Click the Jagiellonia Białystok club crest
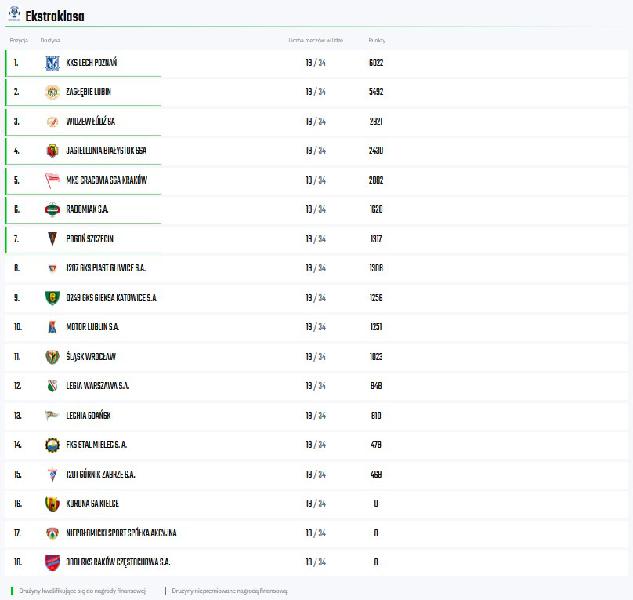 tap(52, 151)
